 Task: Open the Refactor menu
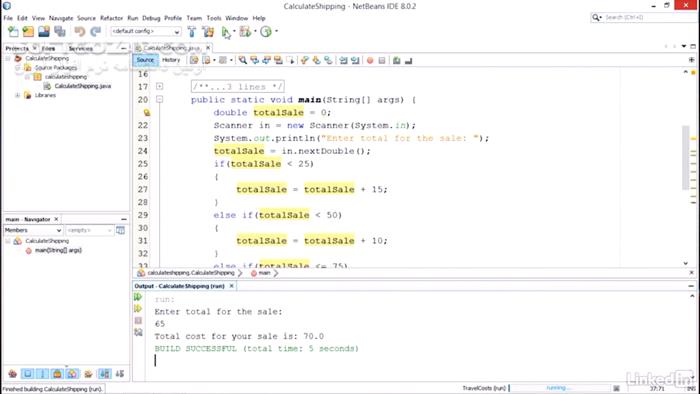pos(111,18)
